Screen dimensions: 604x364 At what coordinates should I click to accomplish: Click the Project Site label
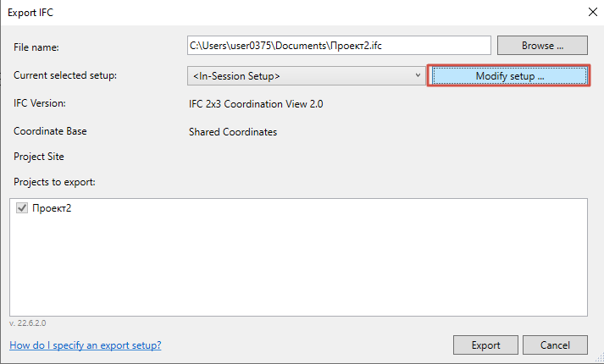(x=39, y=157)
